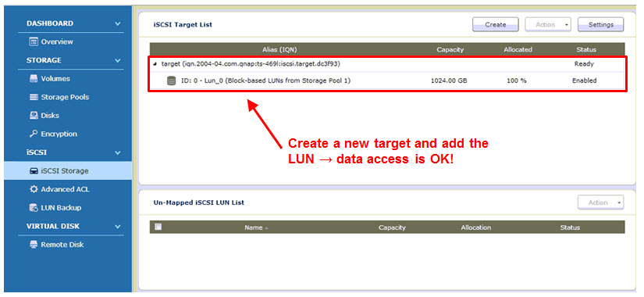
Task: Click the Enabled status of Lun_0
Action: pyautogui.click(x=585, y=81)
